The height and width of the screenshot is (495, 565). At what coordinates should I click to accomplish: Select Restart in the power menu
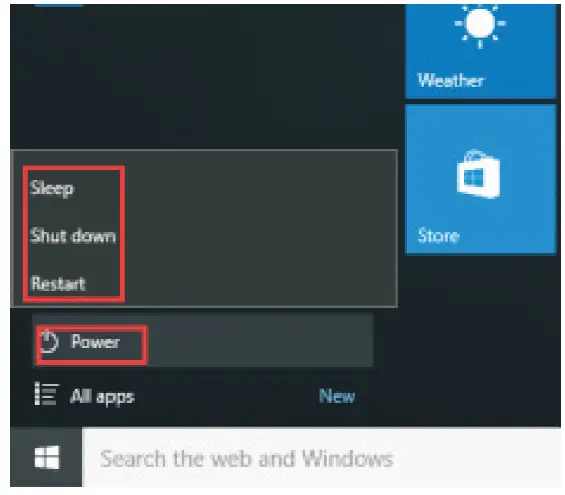pos(58,284)
